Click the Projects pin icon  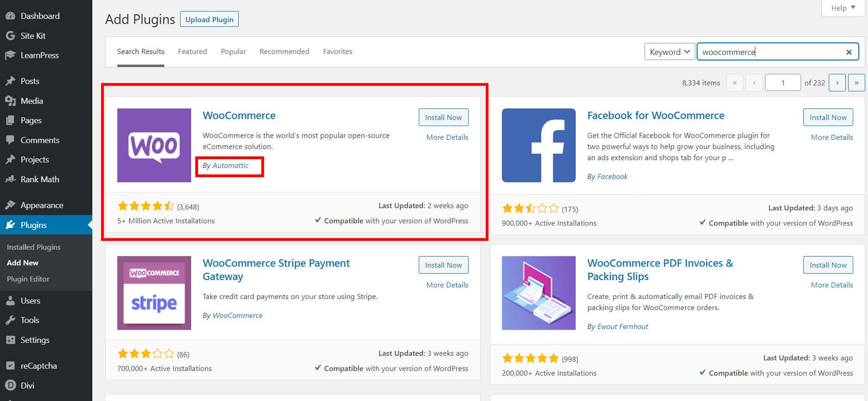coord(10,160)
